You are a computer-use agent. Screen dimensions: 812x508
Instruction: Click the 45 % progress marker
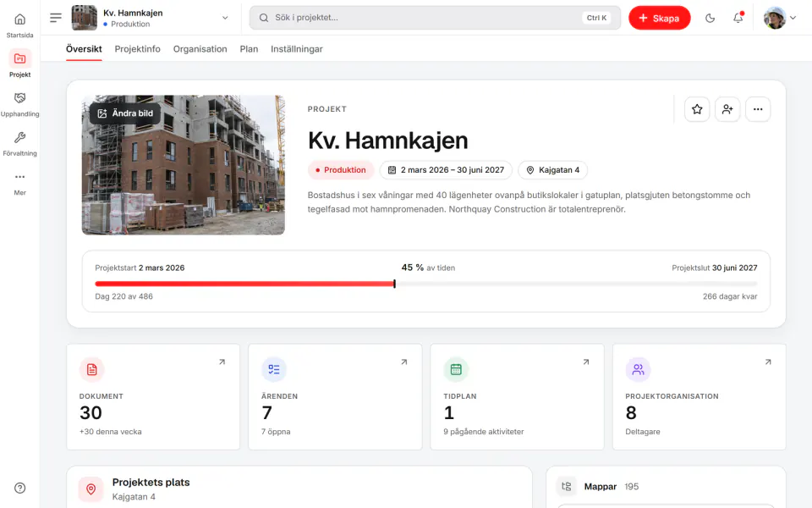(395, 284)
